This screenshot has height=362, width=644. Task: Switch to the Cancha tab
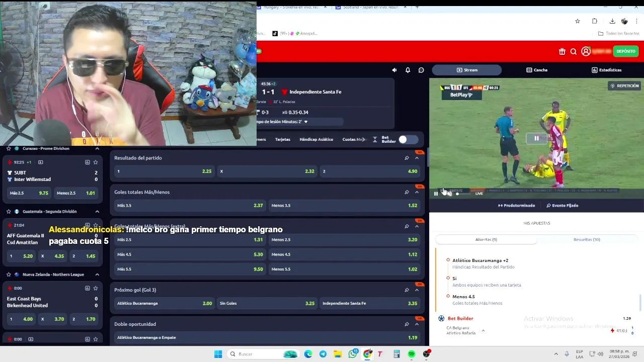(x=537, y=70)
